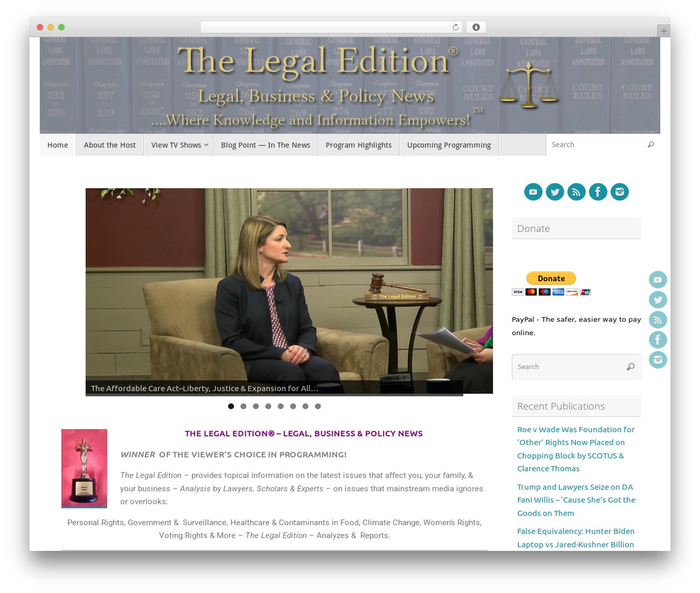
Task: Click the purple Legal Edition headline
Action: pos(304,434)
